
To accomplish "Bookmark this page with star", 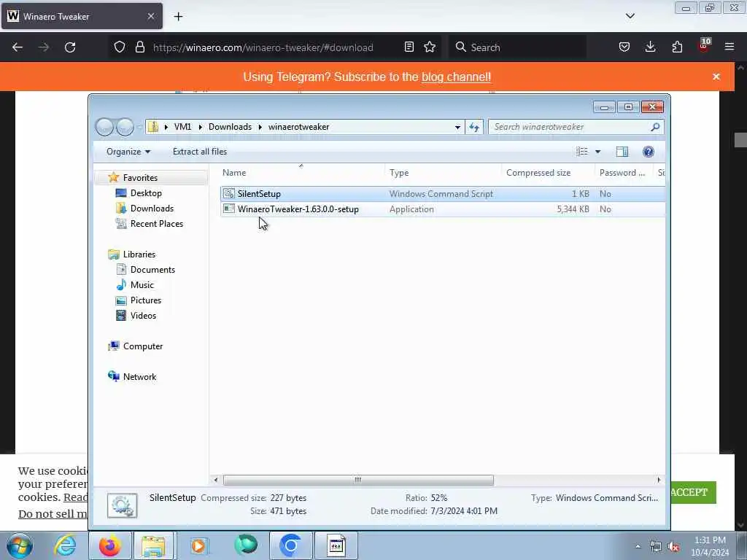I will 430,47.
